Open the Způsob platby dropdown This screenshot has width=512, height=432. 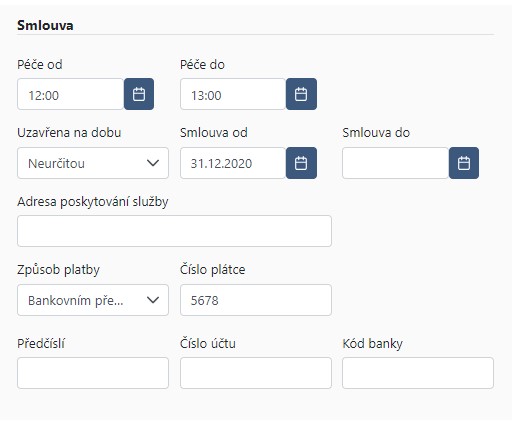point(93,300)
